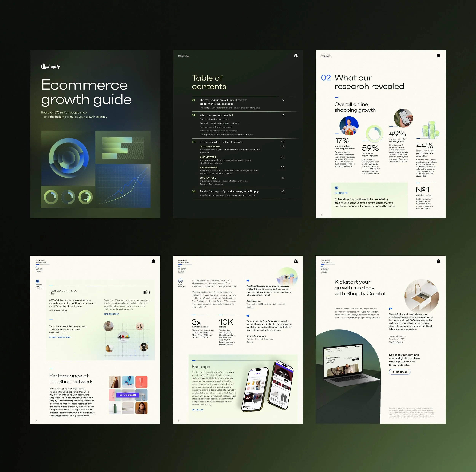Click the Shopify bag icon on the Shopify Capital page
476x472 pixels.
(438, 261)
